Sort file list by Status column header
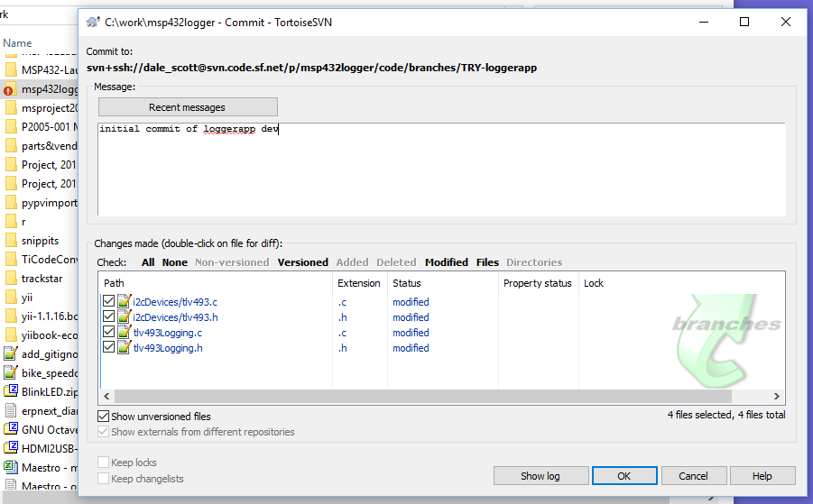This screenshot has width=813, height=504. pos(442,283)
